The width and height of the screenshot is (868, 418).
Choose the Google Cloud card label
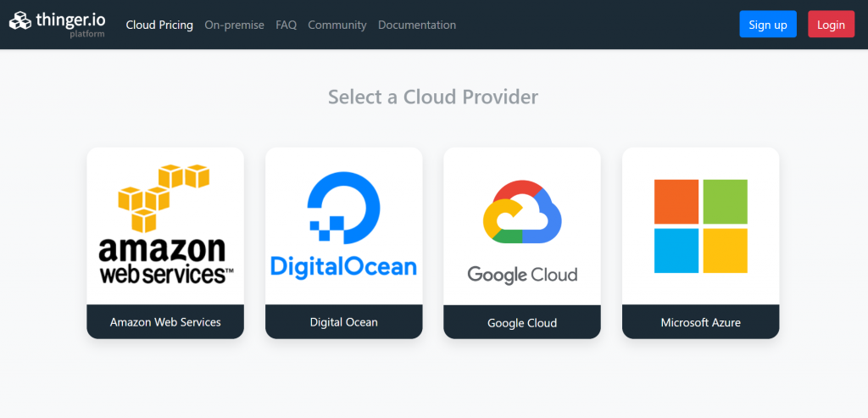coord(522,322)
